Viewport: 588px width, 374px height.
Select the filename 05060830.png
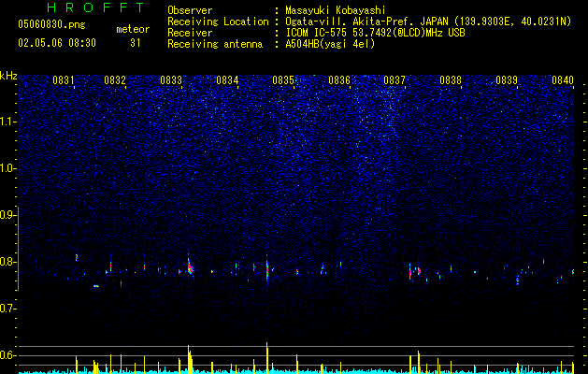tap(51, 24)
